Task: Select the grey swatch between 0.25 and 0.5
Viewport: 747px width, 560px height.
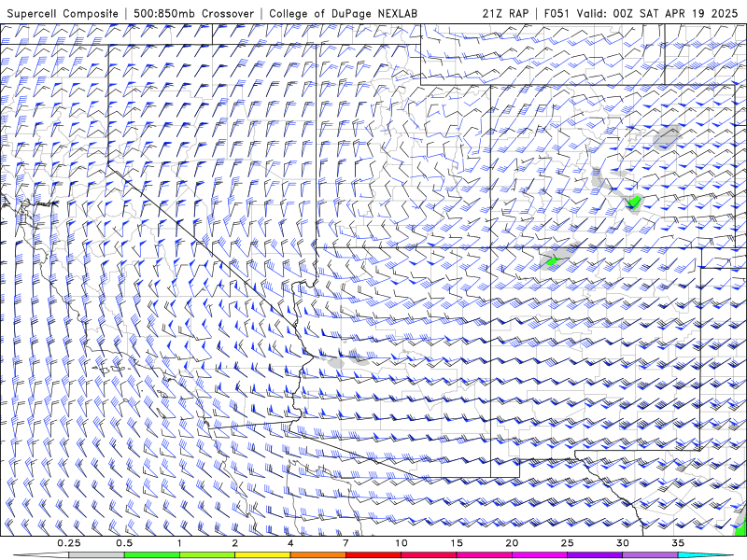Action: point(96,555)
